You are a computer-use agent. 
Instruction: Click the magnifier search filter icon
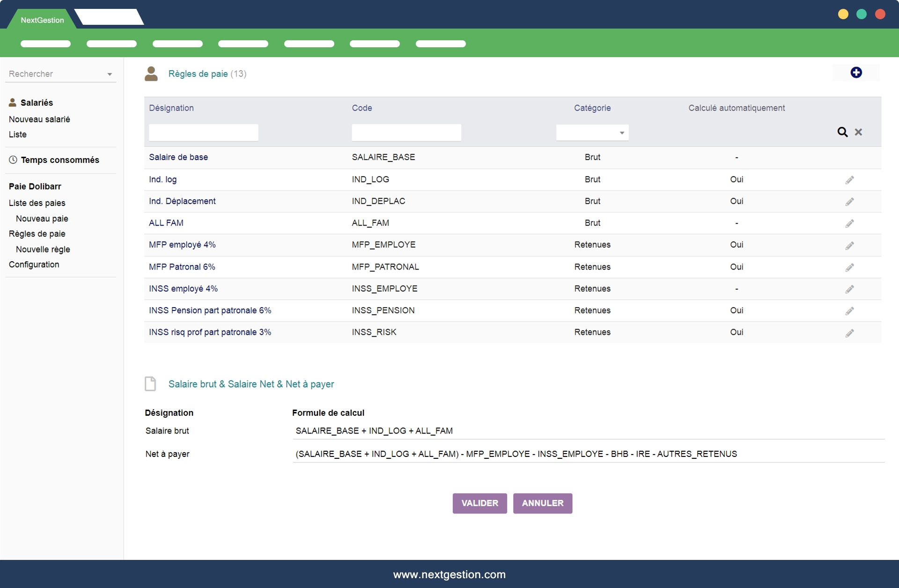pyautogui.click(x=842, y=132)
